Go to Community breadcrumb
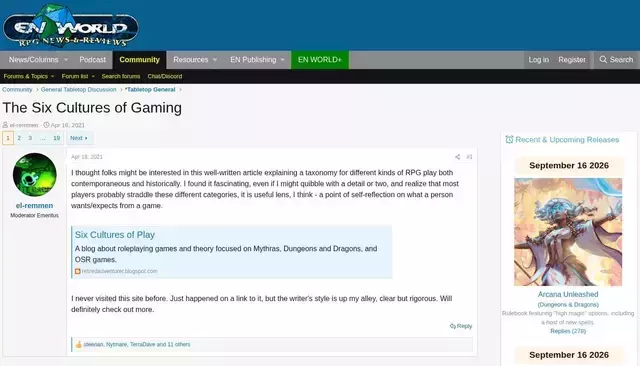 click(17, 89)
